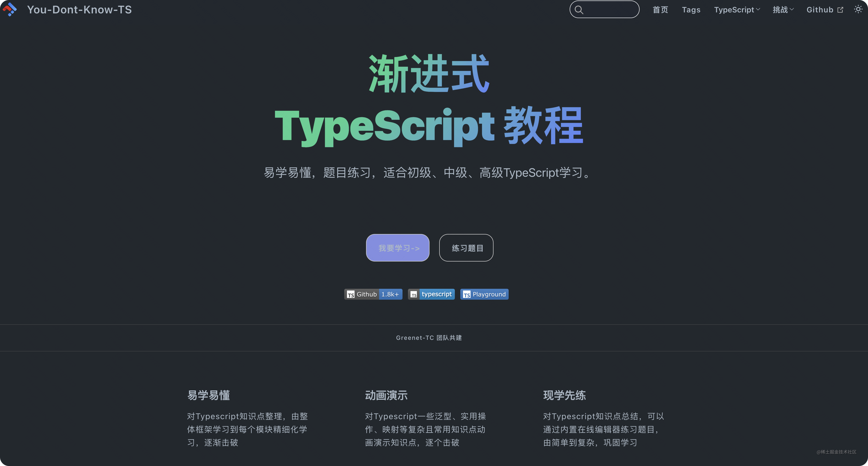Screen dimensions: 868x466
Task: Click the 我要学习-> button
Action: pos(398,248)
